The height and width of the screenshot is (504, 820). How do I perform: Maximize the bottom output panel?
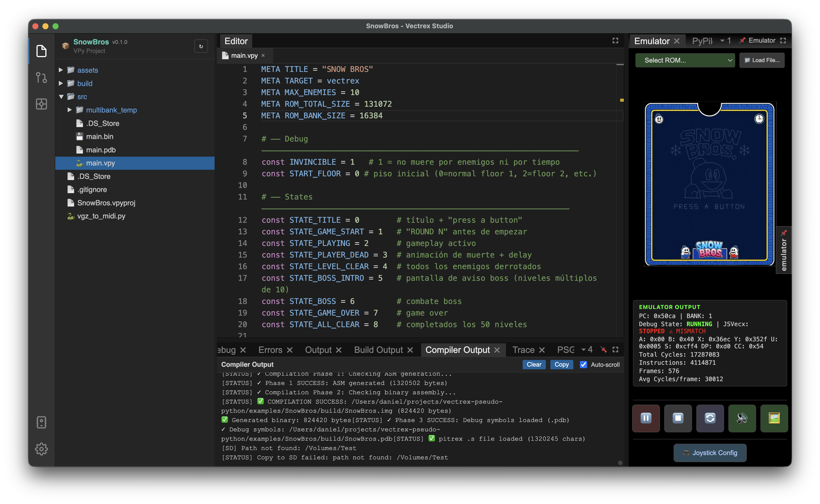615,349
